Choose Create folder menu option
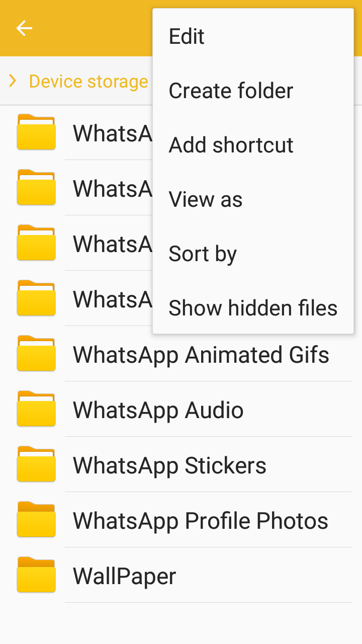 (x=231, y=91)
